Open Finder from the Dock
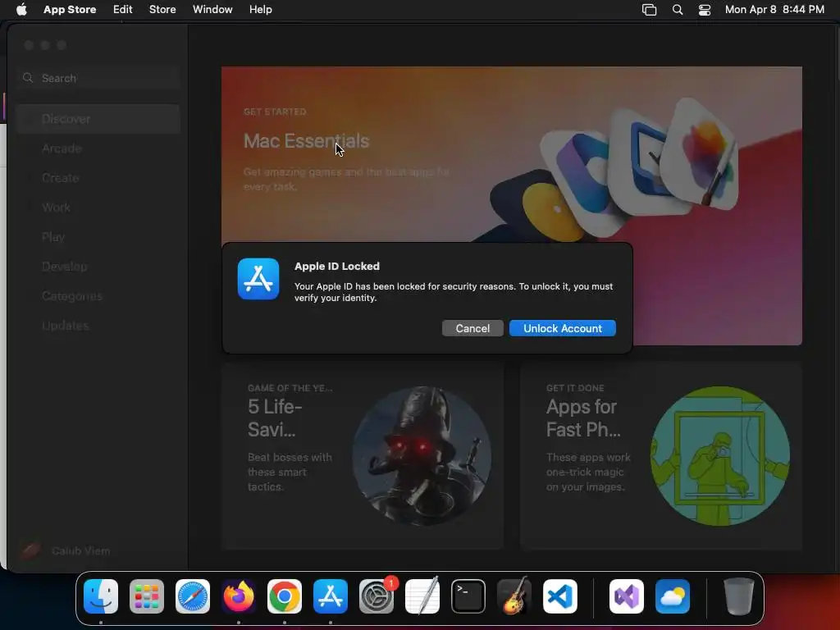840x630 pixels. 101,596
